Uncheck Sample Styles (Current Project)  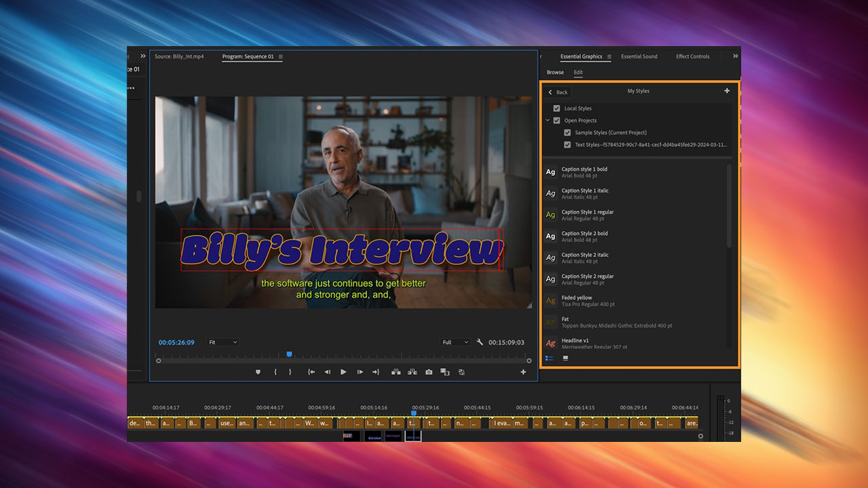pyautogui.click(x=568, y=132)
